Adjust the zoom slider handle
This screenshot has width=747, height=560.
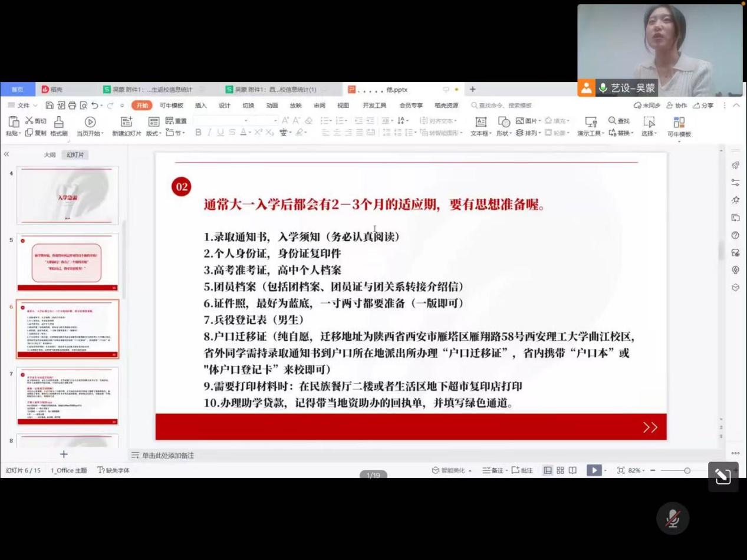point(687,470)
